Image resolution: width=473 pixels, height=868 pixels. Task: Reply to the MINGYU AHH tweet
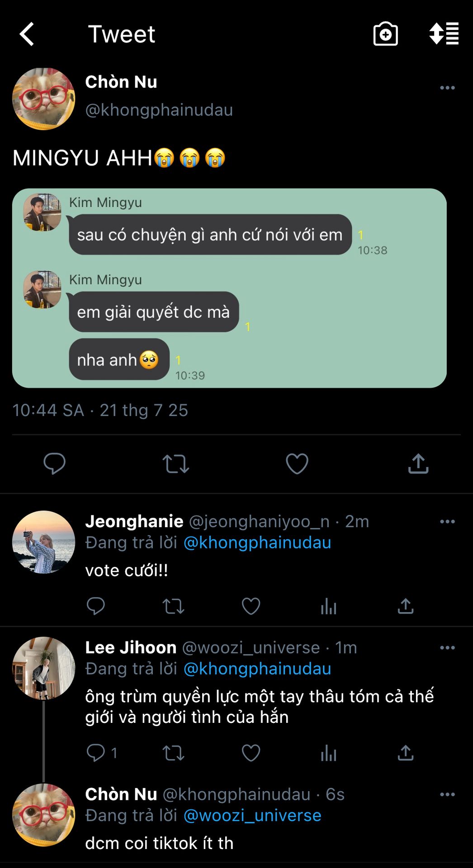[54, 463]
